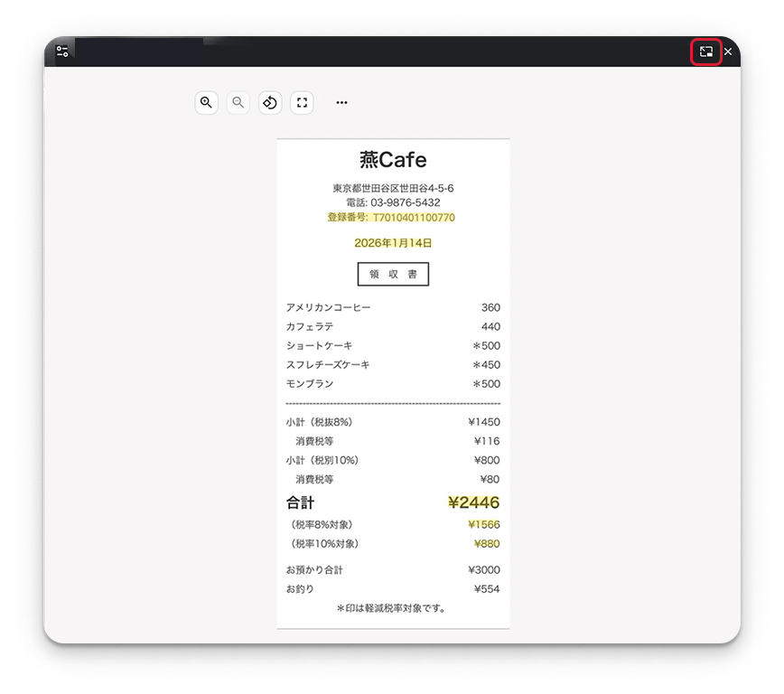The image size is (784, 694).
Task: Click the ¥1450 subtotal value
Action: click(x=483, y=422)
